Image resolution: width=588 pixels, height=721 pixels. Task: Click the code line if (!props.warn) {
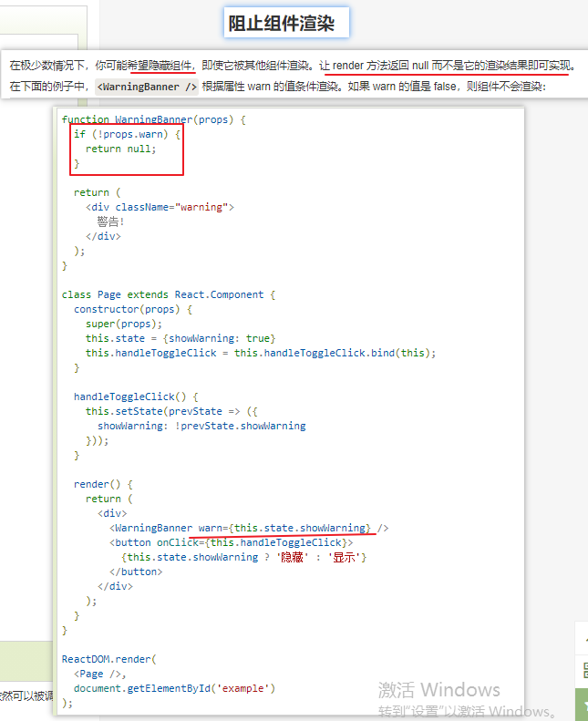coord(127,134)
